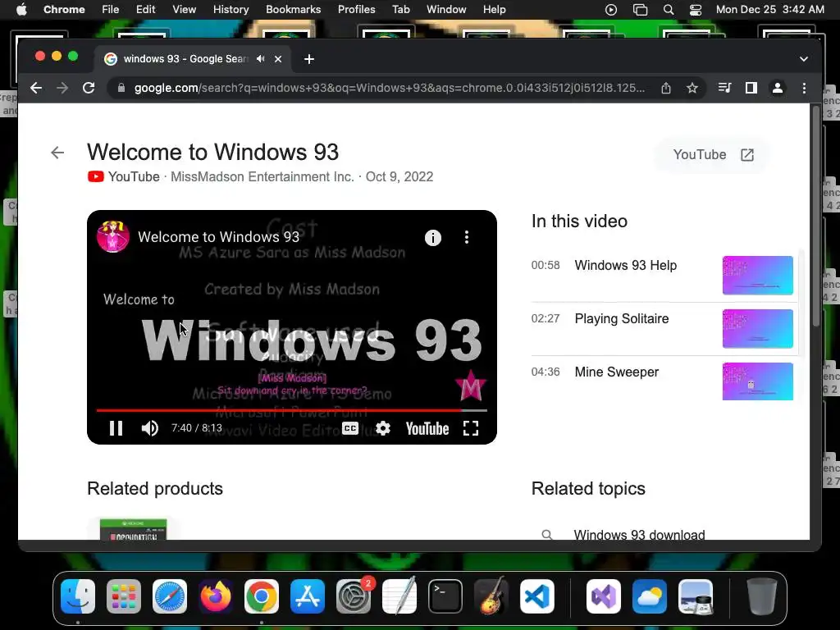Open the Profiles menu
Viewport: 840px width, 630px height.
coord(356,9)
